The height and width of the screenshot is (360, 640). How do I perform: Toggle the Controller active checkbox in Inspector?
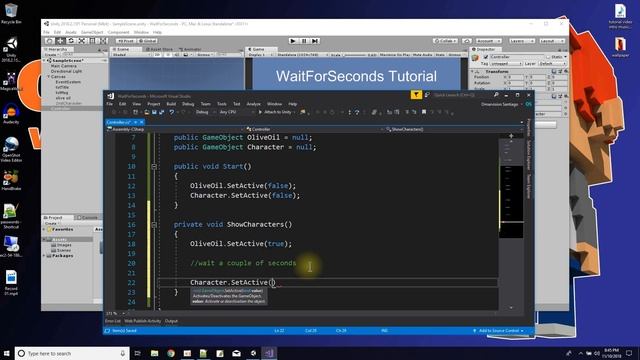pos(486,57)
